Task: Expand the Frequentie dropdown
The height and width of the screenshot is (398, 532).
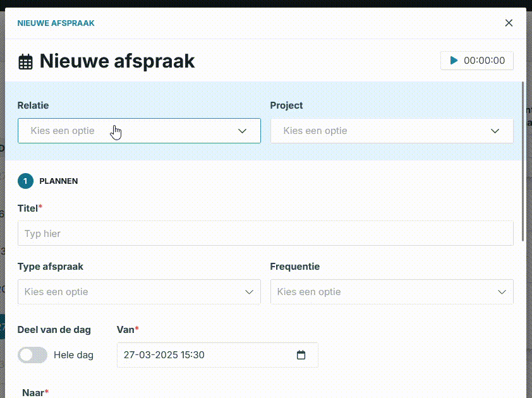Action: pos(392,292)
